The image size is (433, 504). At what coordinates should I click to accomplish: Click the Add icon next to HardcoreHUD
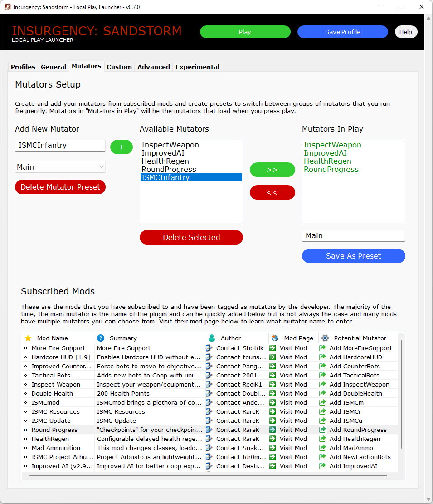(x=322, y=357)
